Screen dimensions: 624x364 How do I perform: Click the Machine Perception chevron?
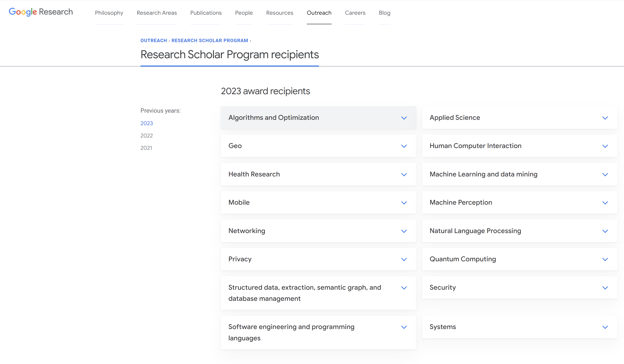pos(605,203)
